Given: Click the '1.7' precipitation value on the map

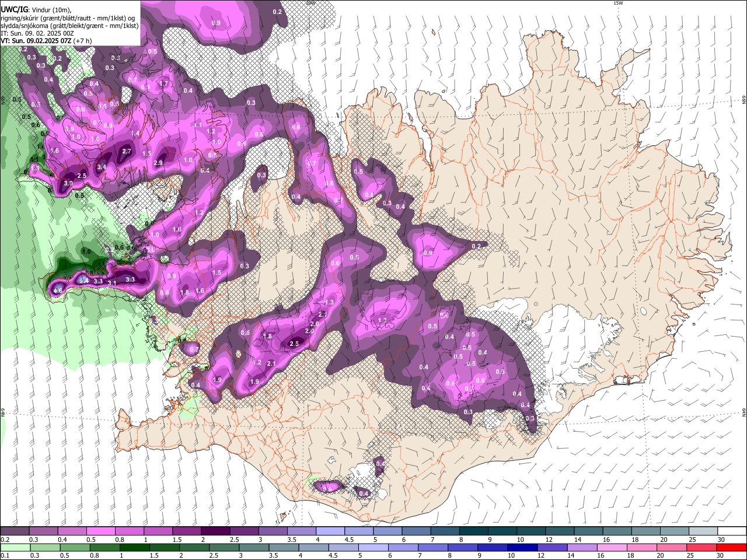Looking at the screenshot, I should click(163, 84).
